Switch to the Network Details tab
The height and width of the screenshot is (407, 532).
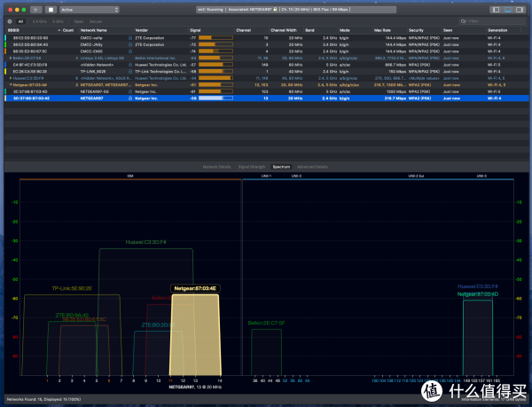[x=216, y=167]
